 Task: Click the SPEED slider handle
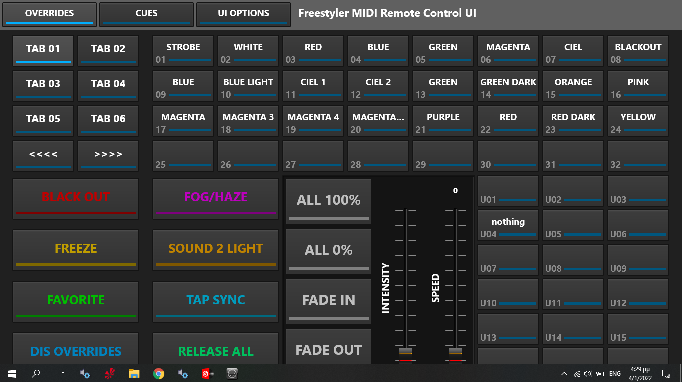pos(455,351)
